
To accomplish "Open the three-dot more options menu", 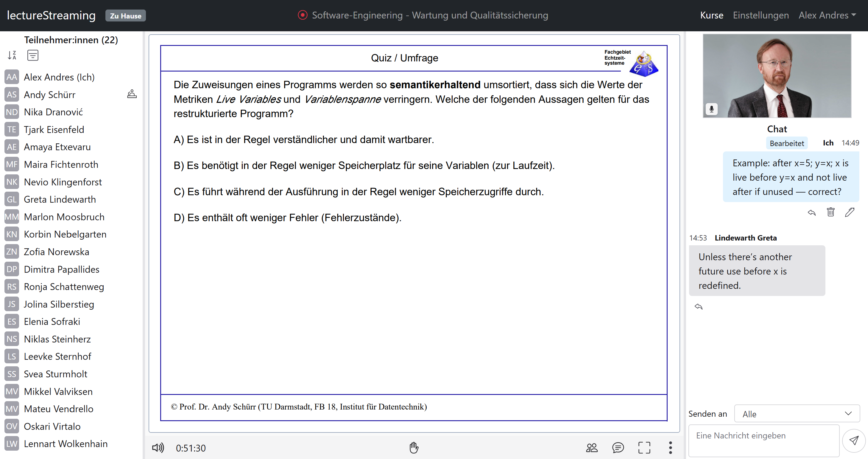I will coord(671,448).
